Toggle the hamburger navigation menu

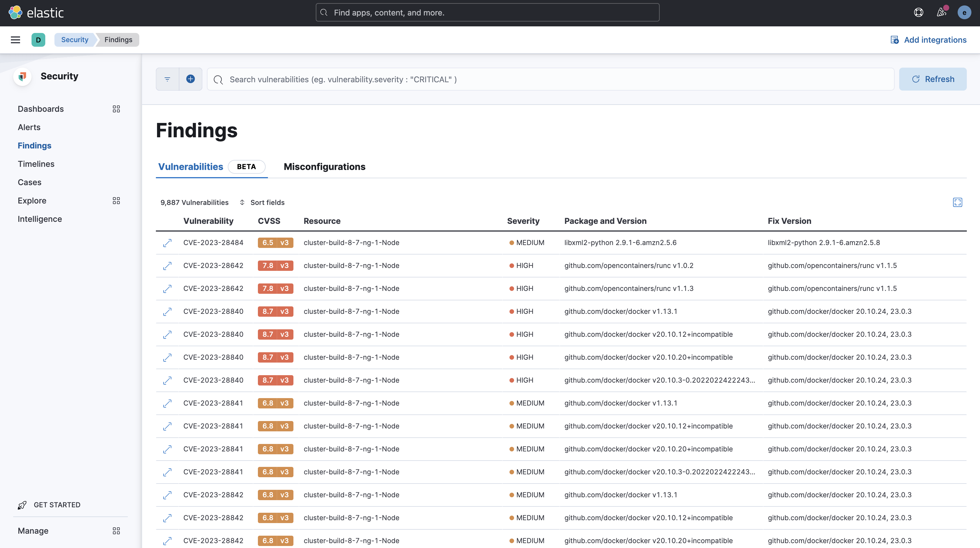pyautogui.click(x=15, y=40)
